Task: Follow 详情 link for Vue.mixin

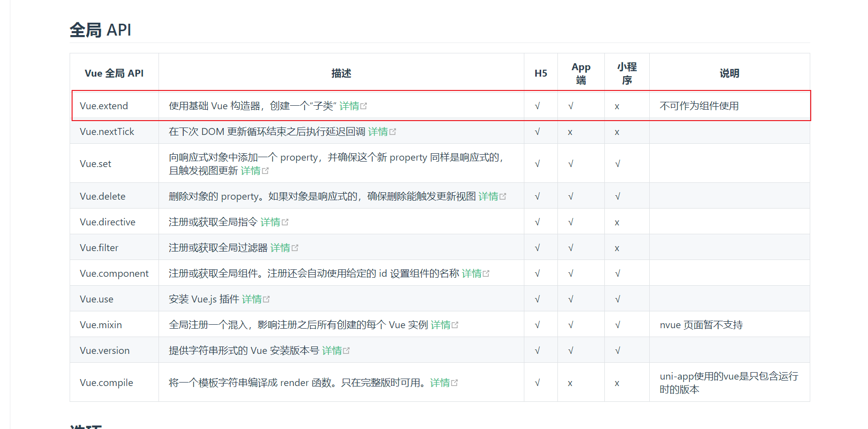Action: point(440,325)
